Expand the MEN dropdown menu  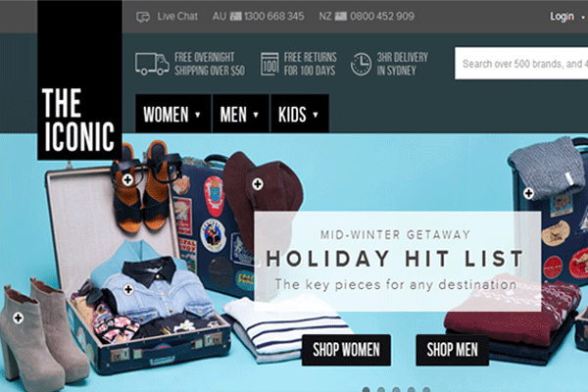(241, 114)
